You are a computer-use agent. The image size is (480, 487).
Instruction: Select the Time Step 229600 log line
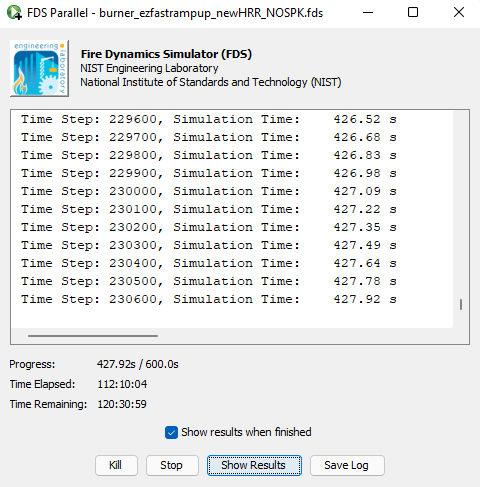[209, 119]
